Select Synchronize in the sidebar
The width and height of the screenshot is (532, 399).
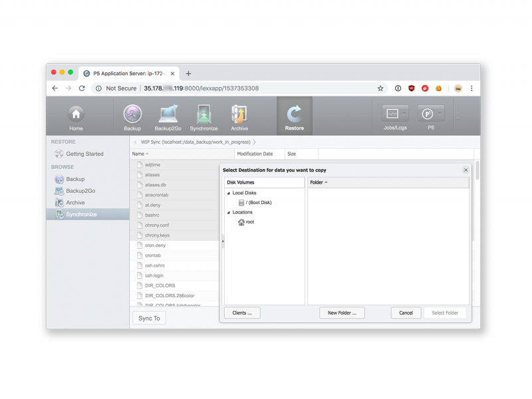point(88,214)
